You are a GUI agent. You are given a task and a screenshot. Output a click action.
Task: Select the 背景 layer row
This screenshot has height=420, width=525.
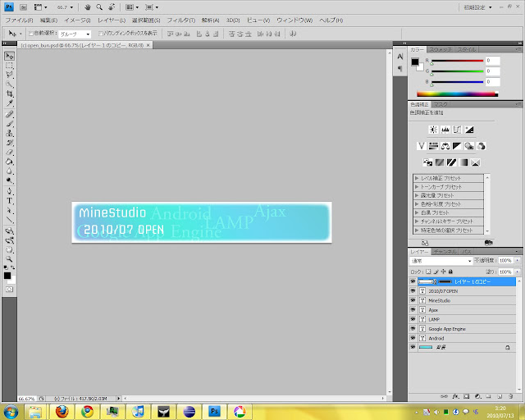tap(463, 347)
